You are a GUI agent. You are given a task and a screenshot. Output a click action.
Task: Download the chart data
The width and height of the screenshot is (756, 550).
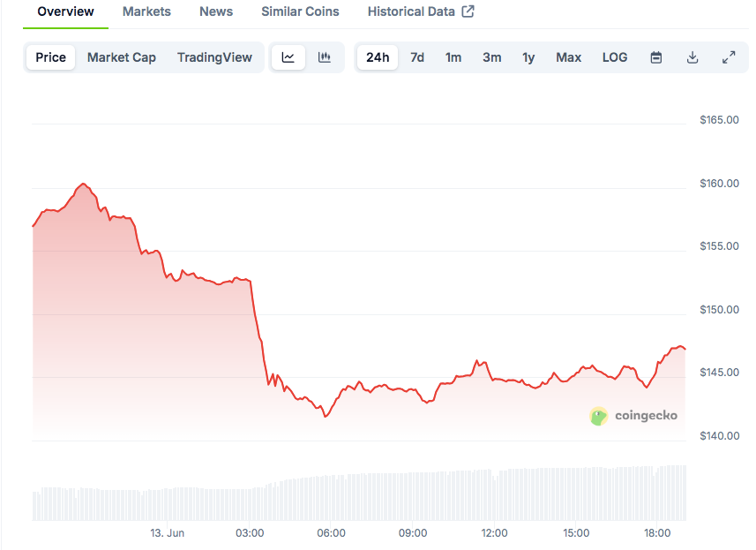692,57
